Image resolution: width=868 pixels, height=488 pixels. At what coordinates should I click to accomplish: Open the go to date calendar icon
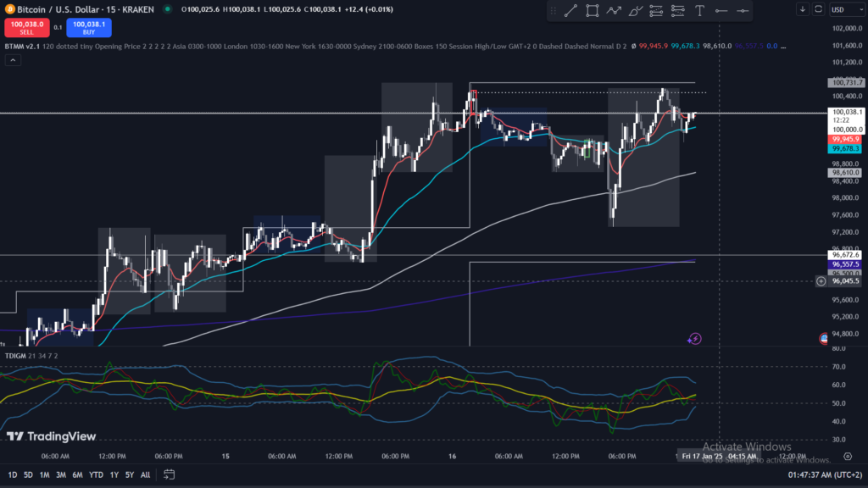tap(170, 474)
